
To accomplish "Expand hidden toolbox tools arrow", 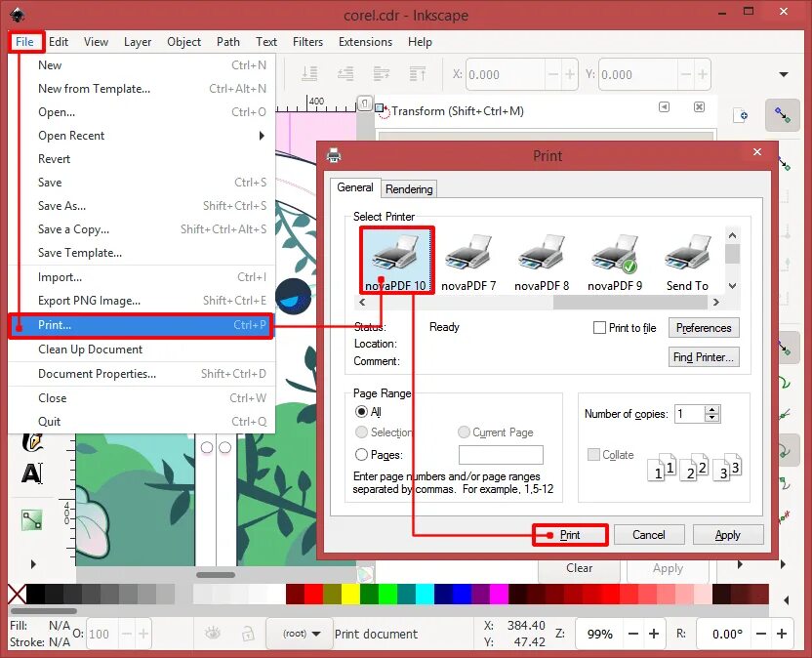I will tap(33, 563).
